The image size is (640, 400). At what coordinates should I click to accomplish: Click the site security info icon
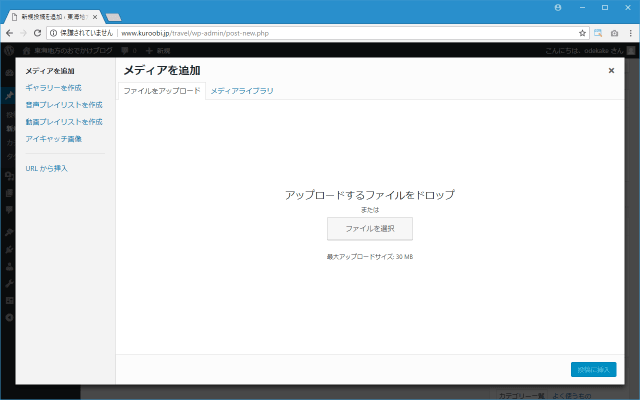point(54,33)
